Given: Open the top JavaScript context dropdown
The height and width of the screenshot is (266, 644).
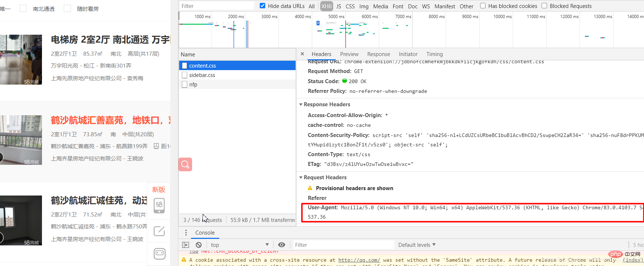Looking at the screenshot, I should tap(240, 245).
